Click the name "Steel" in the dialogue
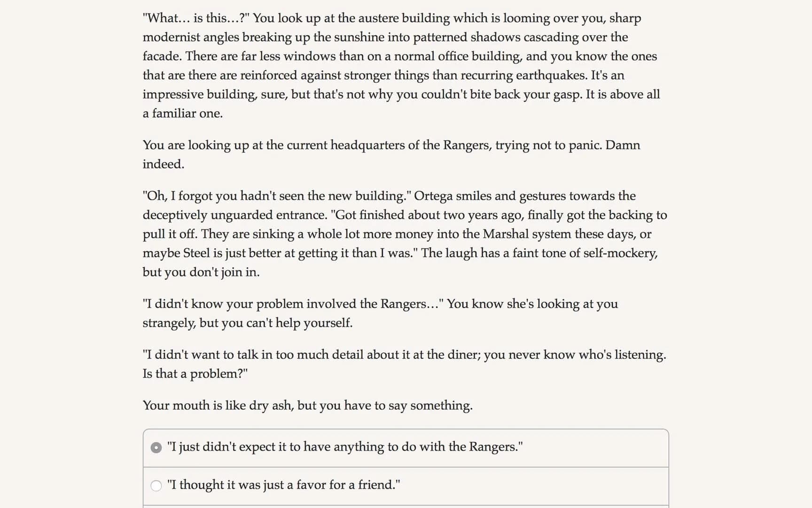 tap(196, 254)
